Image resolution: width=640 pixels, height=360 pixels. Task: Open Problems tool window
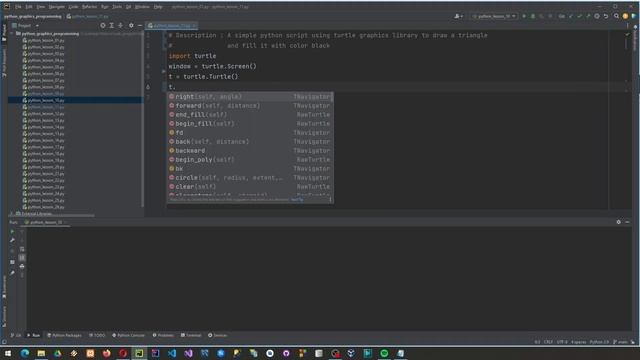(x=163, y=335)
